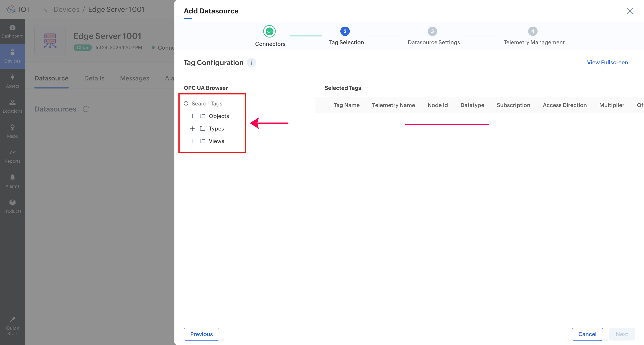Select the Objects tree item label
The image size is (644, 345).
[x=219, y=116]
